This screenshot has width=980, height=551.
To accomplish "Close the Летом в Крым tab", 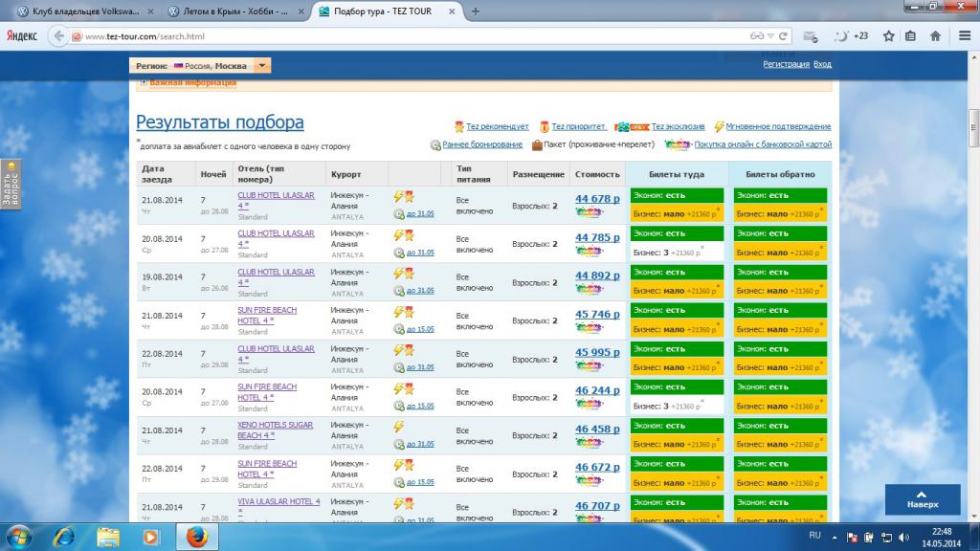I will pos(301,11).
